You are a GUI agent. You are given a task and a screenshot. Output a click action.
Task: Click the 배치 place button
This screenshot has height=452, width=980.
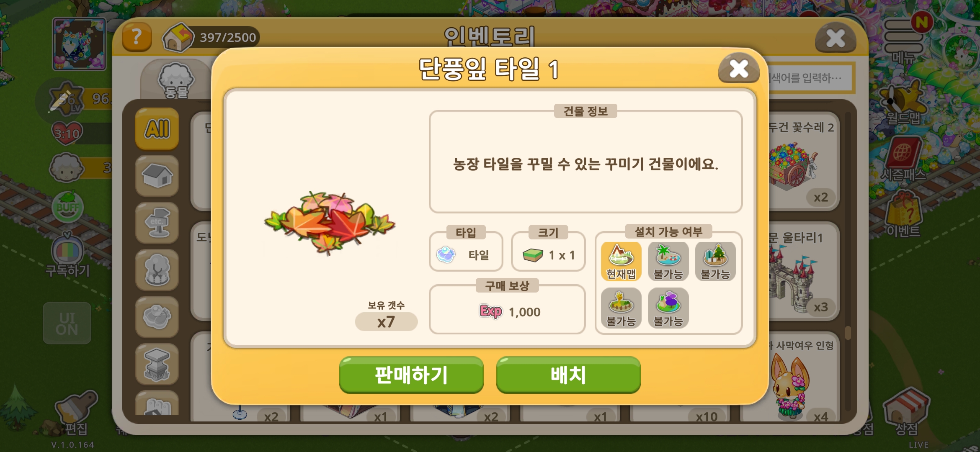(x=568, y=375)
